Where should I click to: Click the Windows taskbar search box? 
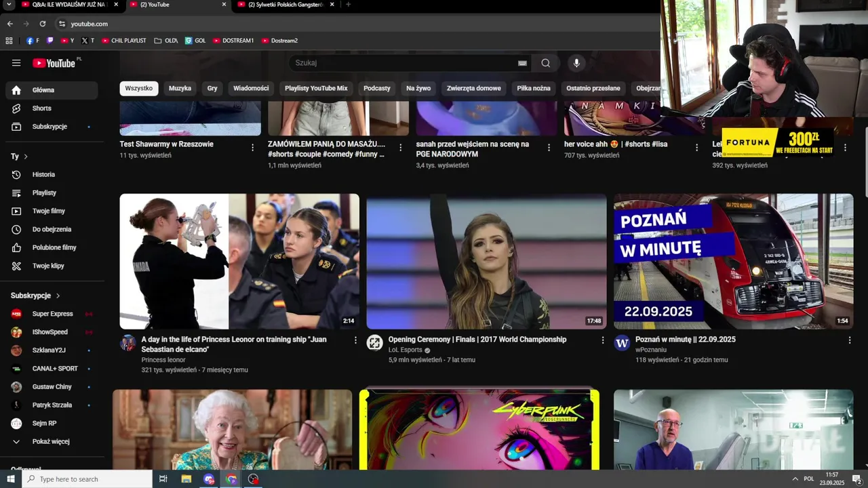point(87,479)
